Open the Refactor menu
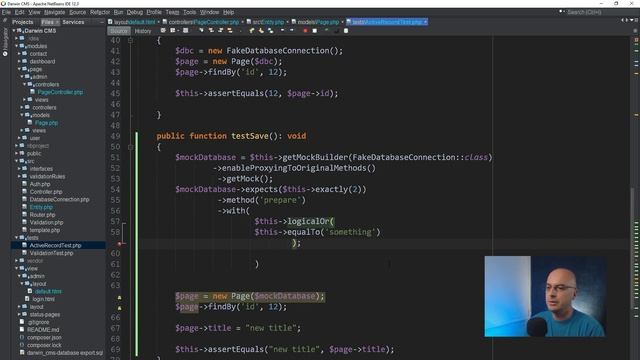The width and height of the screenshot is (640, 360). pyautogui.click(x=100, y=12)
